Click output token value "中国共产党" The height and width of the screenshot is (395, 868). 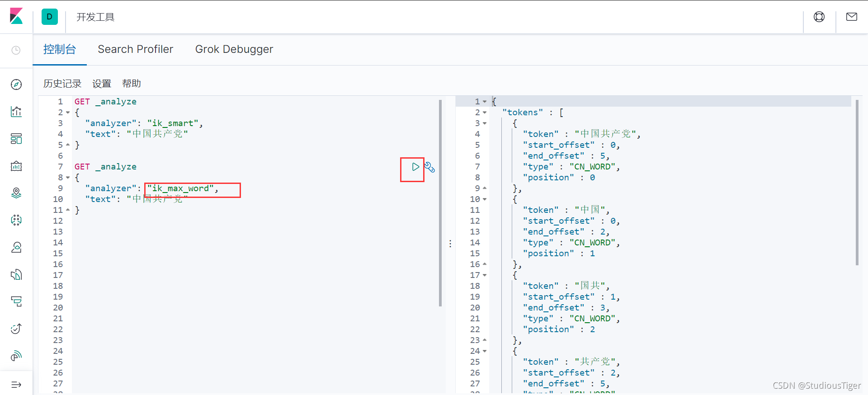coord(605,134)
